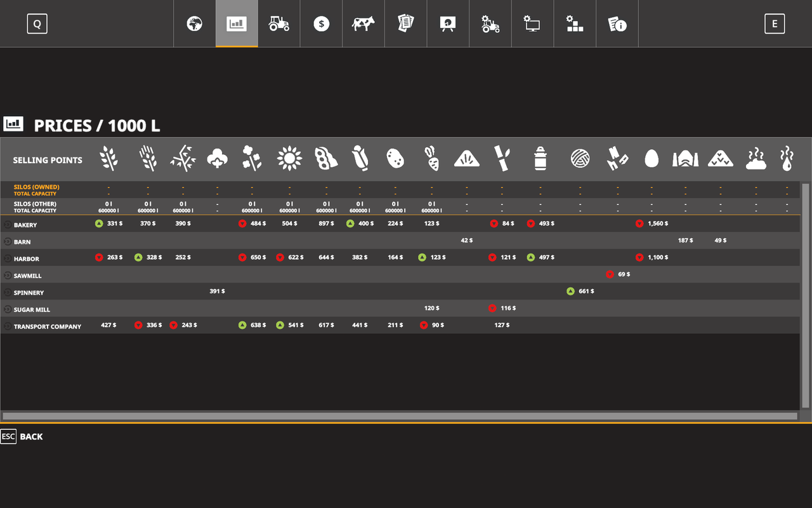This screenshot has width=812, height=508.
Task: Open the help info menu icon
Action: [x=617, y=23]
